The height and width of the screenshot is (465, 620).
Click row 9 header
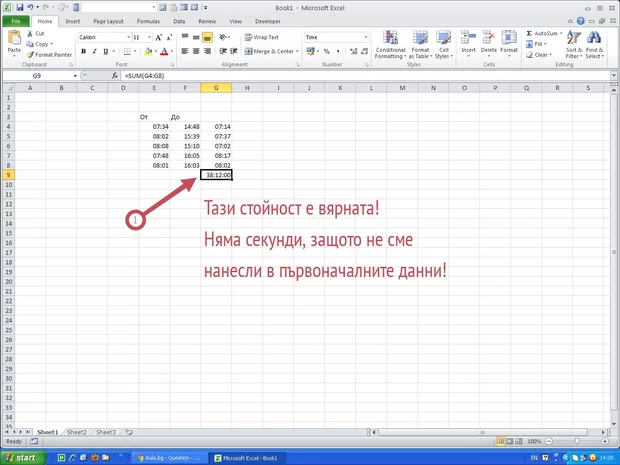(8, 175)
